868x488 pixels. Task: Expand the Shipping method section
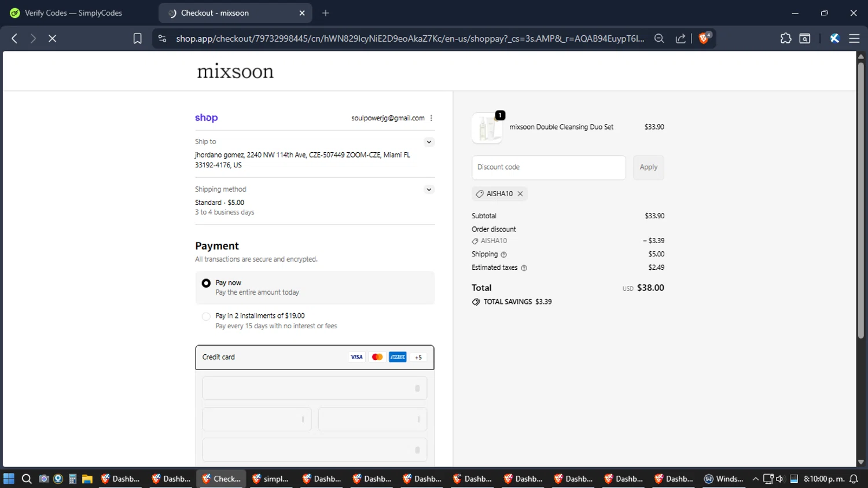(429, 189)
